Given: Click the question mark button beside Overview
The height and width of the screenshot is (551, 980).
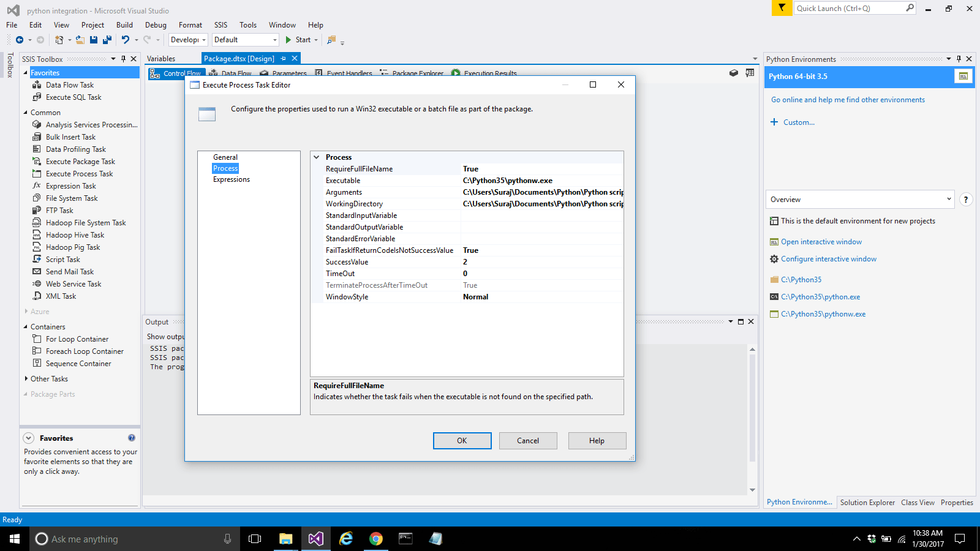Looking at the screenshot, I should (x=966, y=200).
